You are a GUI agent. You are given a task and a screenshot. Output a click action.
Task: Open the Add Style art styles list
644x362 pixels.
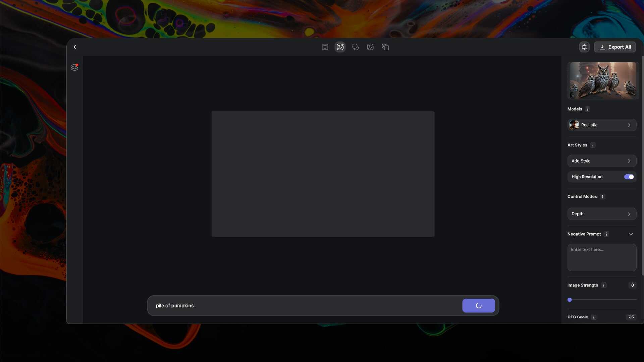602,161
